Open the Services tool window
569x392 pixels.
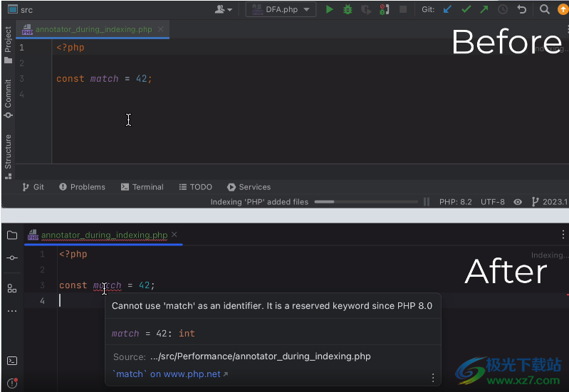(x=249, y=187)
